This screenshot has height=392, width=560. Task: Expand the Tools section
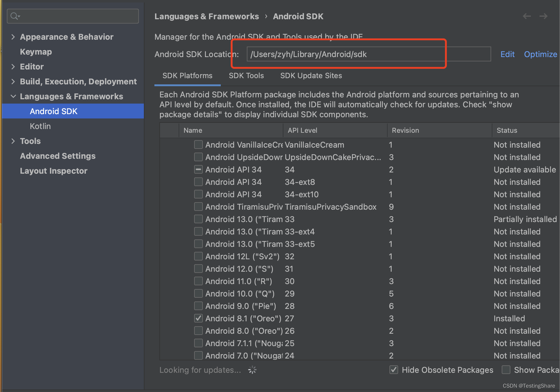click(x=13, y=141)
